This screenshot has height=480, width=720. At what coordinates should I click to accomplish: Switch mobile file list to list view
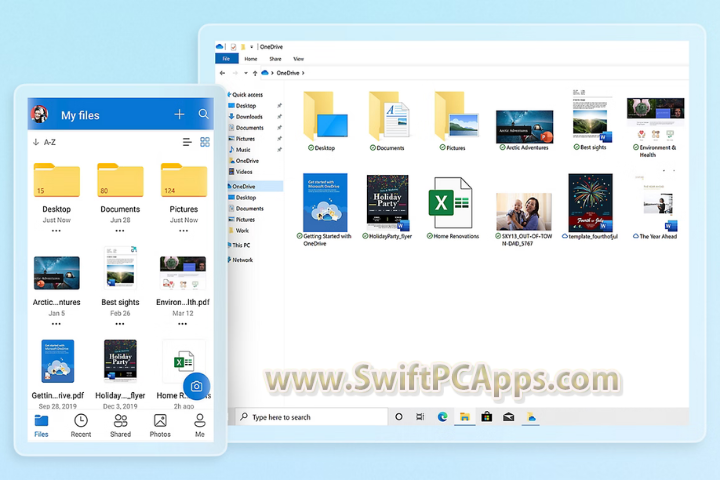187,142
